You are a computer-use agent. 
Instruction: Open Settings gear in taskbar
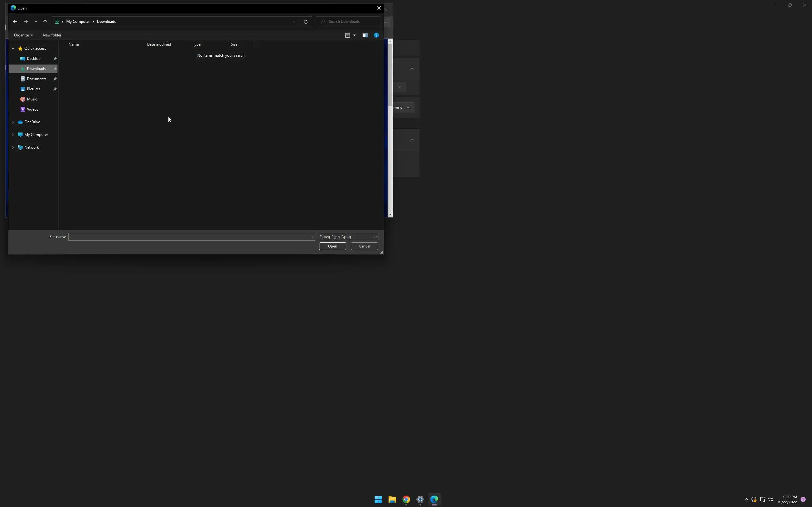point(420,499)
